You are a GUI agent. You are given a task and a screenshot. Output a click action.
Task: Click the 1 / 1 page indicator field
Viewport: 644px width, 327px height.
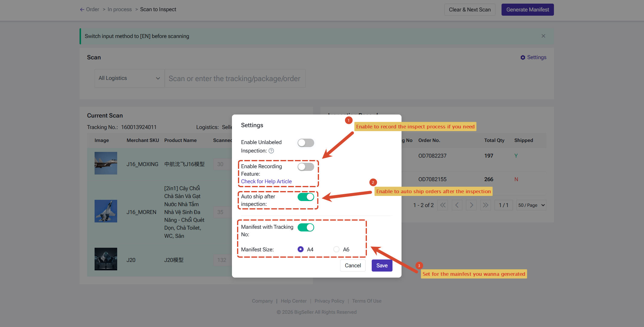pyautogui.click(x=503, y=205)
